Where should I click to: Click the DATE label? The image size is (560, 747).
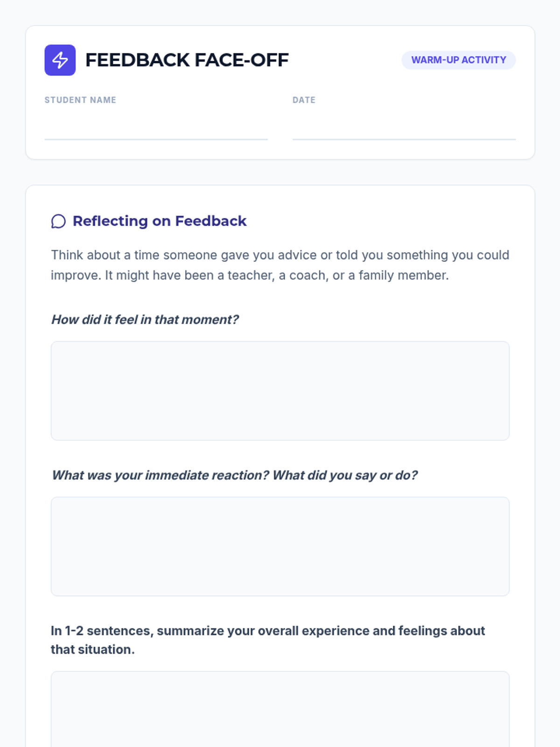coord(304,100)
